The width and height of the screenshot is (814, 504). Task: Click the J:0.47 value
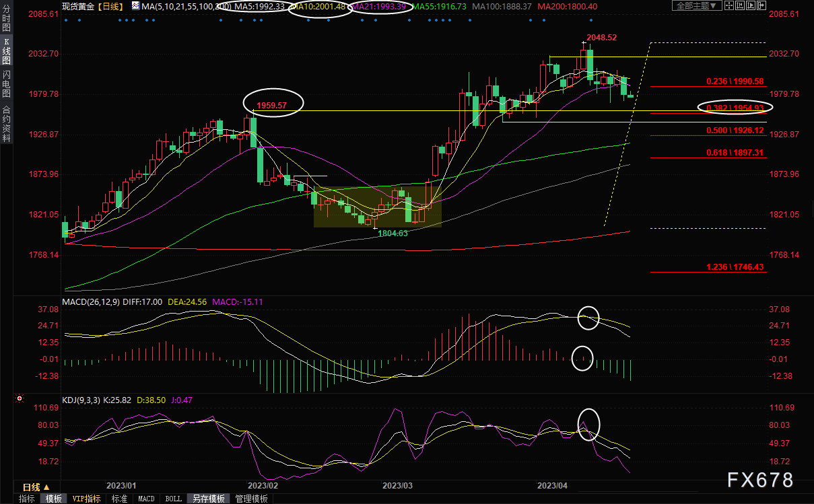pos(183,400)
